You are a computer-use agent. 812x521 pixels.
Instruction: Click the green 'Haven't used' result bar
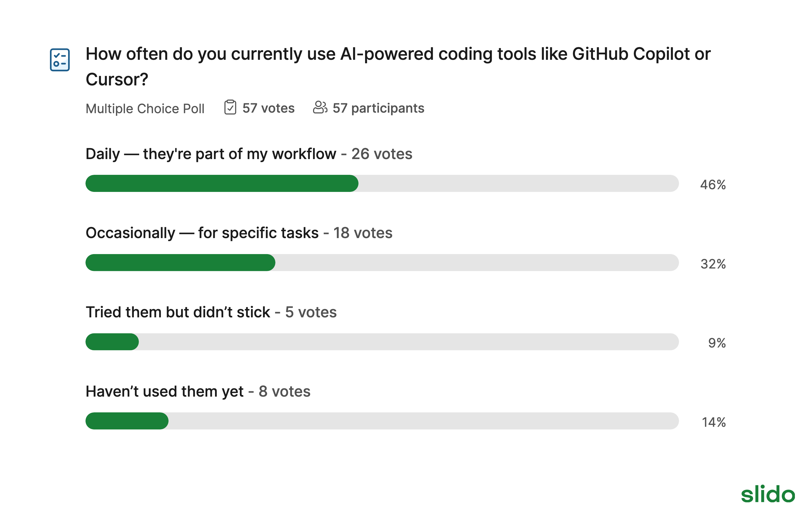127,421
